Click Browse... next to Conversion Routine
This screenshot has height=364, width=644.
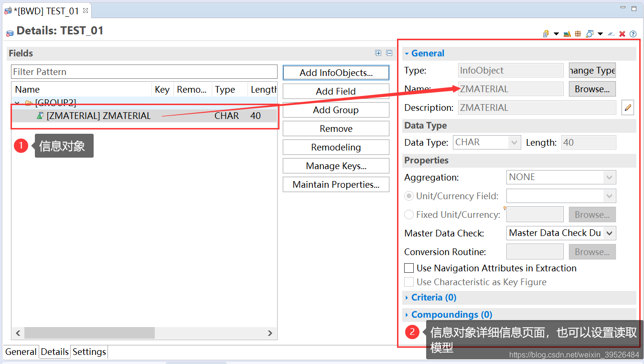pos(592,252)
